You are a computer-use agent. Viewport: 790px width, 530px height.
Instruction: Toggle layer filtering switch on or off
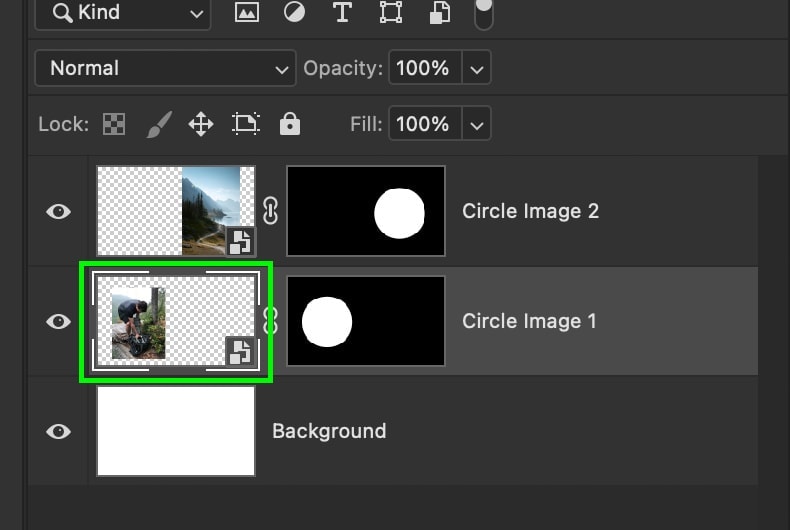click(484, 14)
